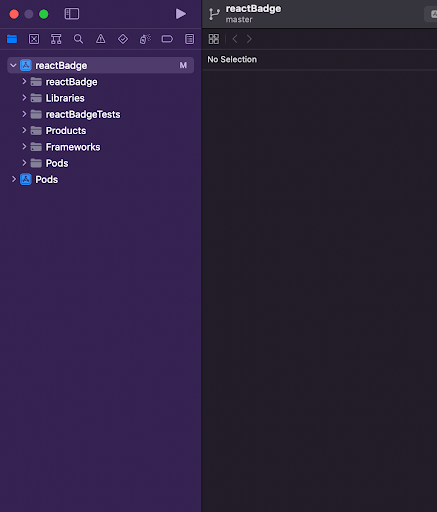Open the Issue navigator warning icon

pos(101,39)
